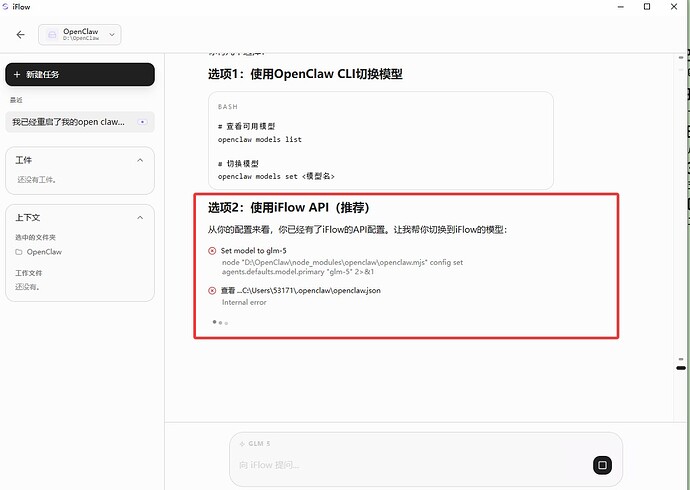Viewport: 690px width, 490px height.
Task: Click the error icon beside 查看 openclaw.json
Action: click(212, 291)
